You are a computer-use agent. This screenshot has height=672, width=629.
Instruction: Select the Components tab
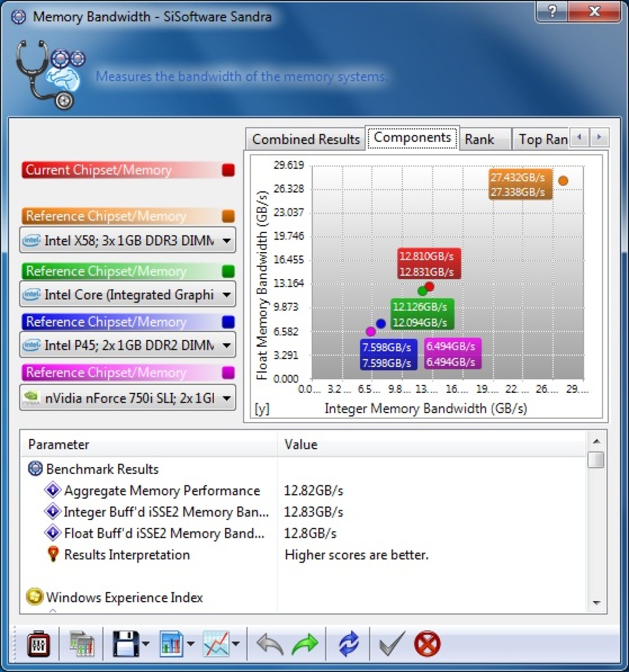click(412, 137)
